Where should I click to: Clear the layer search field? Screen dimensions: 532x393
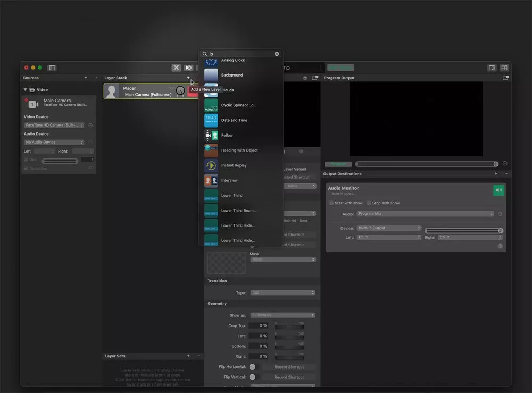pyautogui.click(x=277, y=54)
